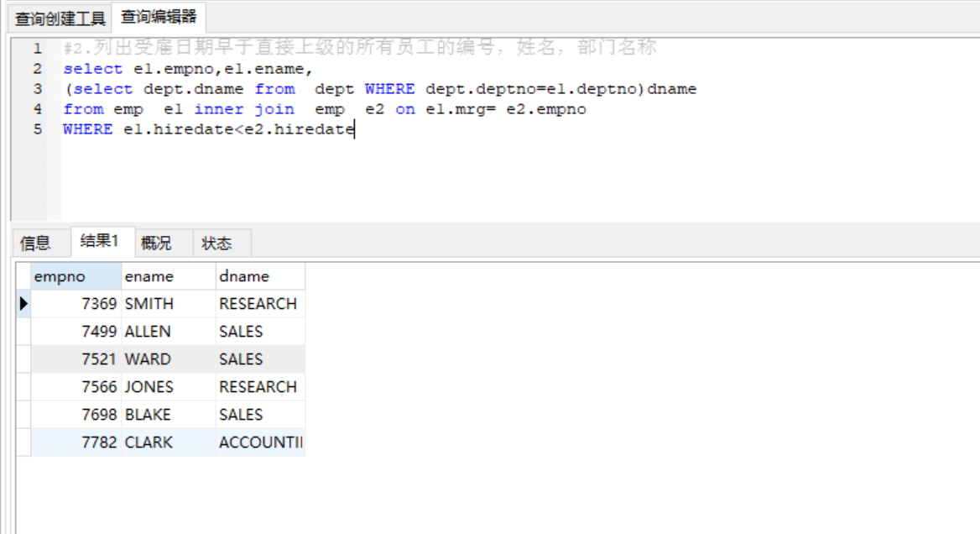Open the 信息 tab
Image resolution: width=980 pixels, height=534 pixels.
35,243
